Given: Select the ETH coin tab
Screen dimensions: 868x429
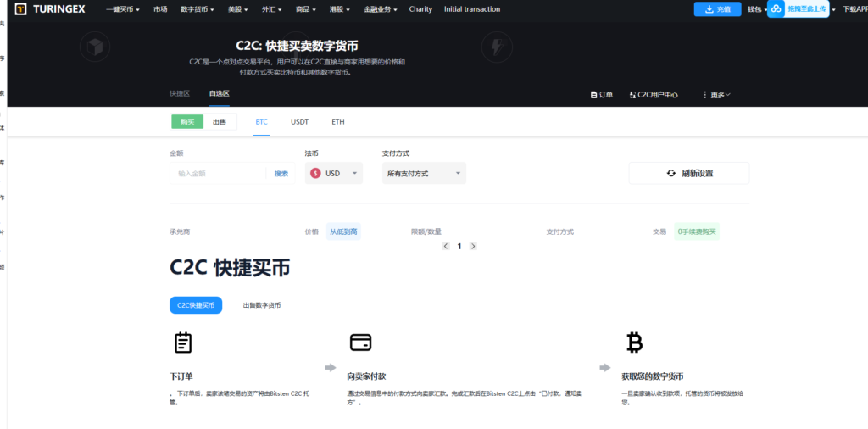Looking at the screenshot, I should tap(338, 122).
